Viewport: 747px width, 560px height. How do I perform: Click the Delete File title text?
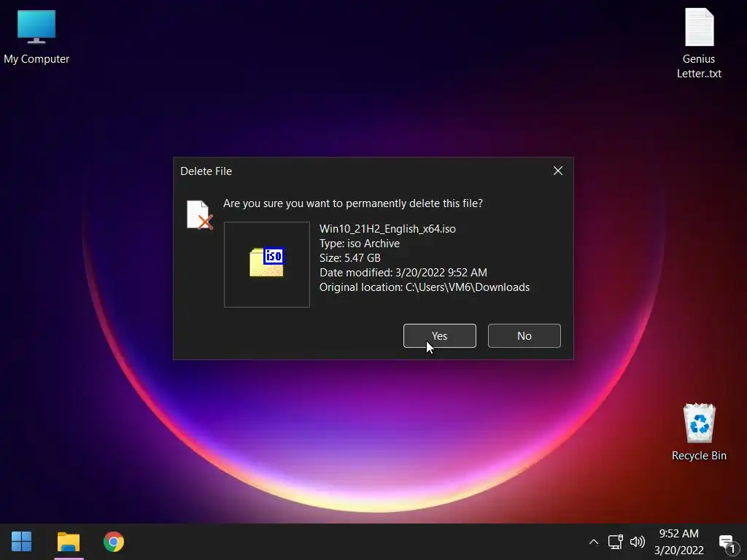206,171
